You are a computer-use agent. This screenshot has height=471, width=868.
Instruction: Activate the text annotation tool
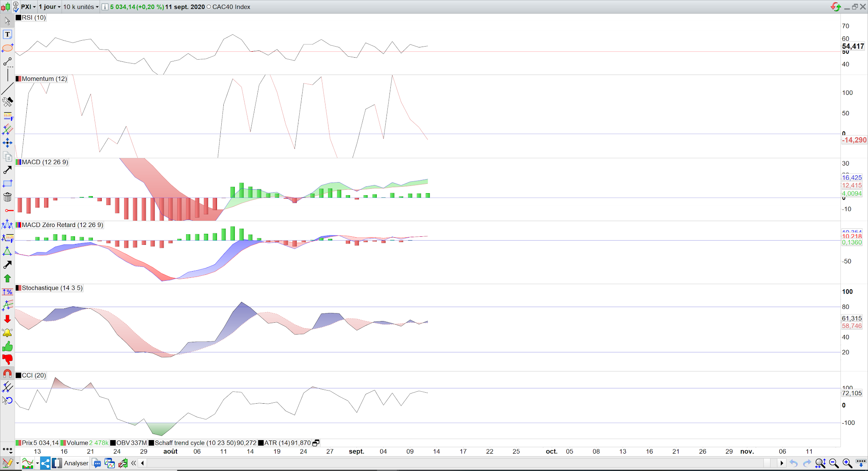point(7,34)
